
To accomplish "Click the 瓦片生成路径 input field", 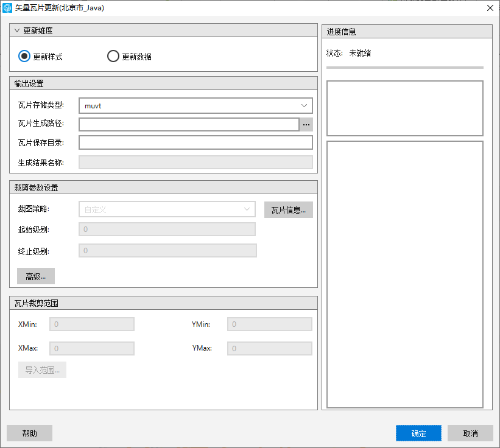I will 188,124.
